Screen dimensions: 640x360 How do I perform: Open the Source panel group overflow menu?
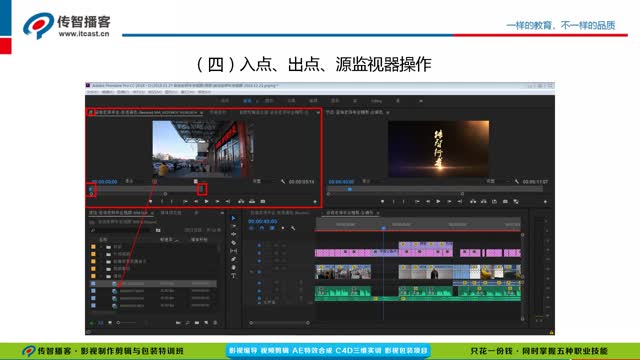[x=318, y=112]
